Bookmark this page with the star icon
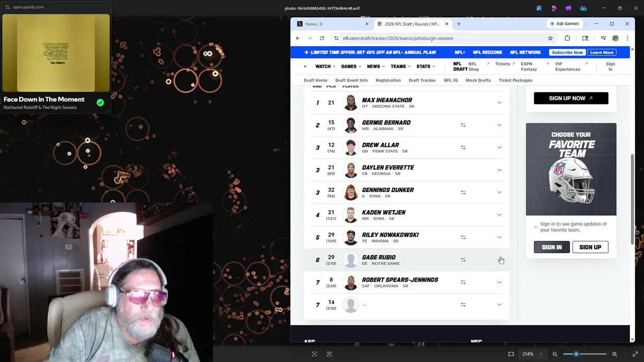 point(550,38)
